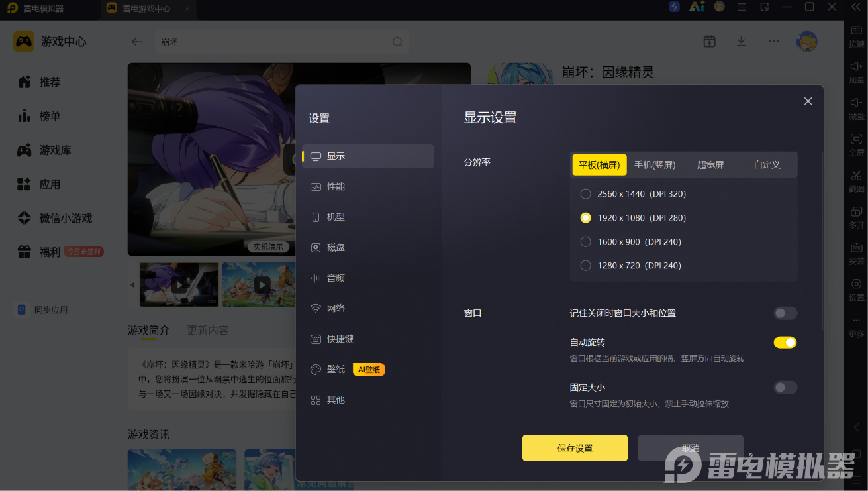Open the 性能 performance settings section
The width and height of the screenshot is (868, 491).
point(367,187)
